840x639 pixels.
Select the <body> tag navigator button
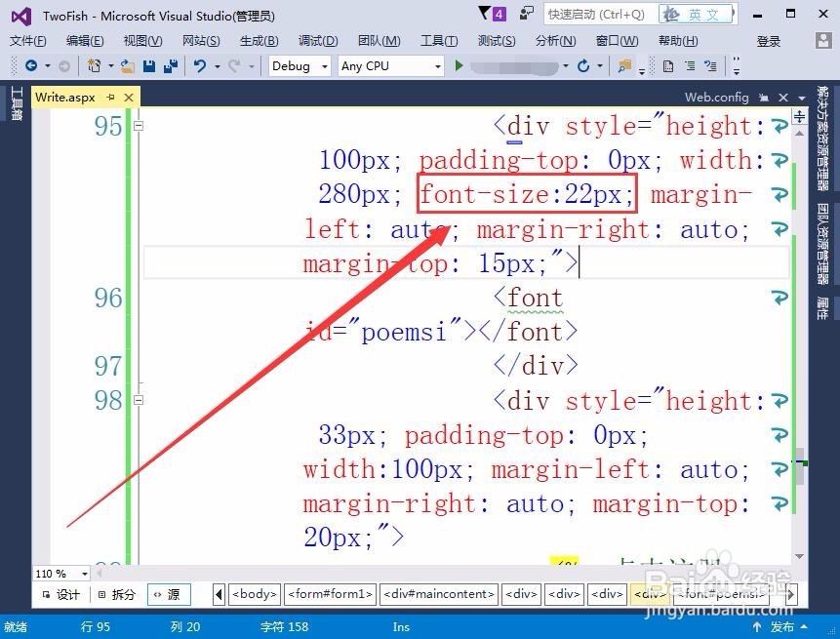(254, 594)
